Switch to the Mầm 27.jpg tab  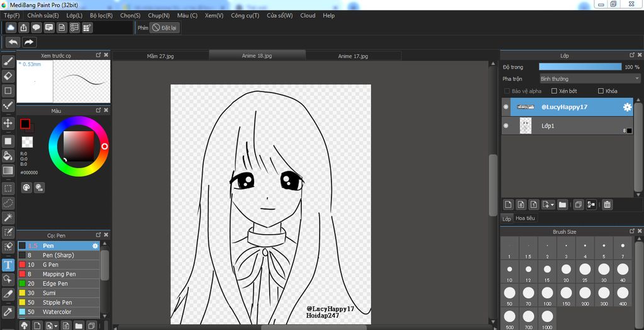[160, 56]
